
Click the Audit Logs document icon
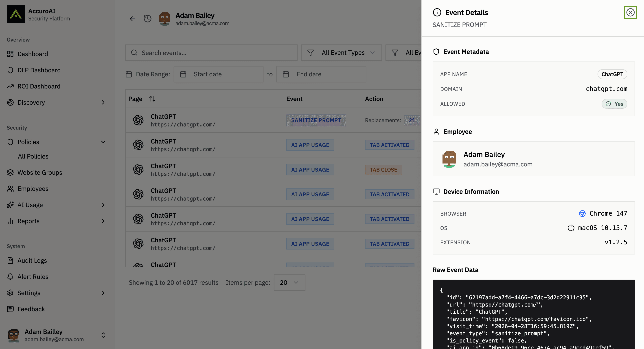point(10,261)
